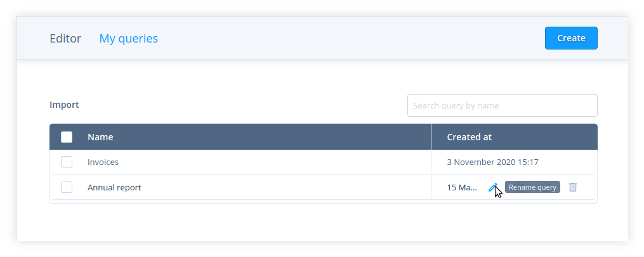644x257 pixels.
Task: Click the truncated '15 Ma...' date cell
Action: 462,187
